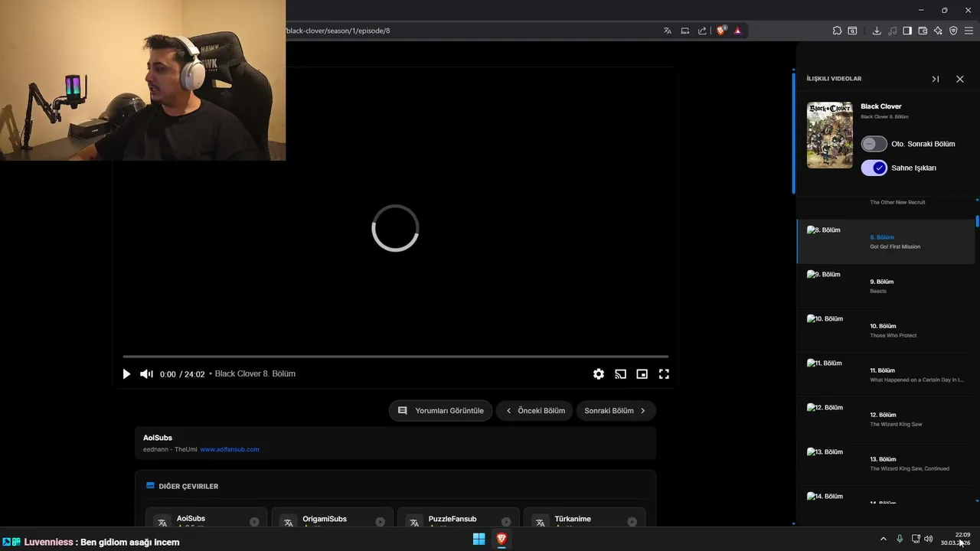Open video player settings gear
The image size is (980, 551).
click(x=599, y=374)
